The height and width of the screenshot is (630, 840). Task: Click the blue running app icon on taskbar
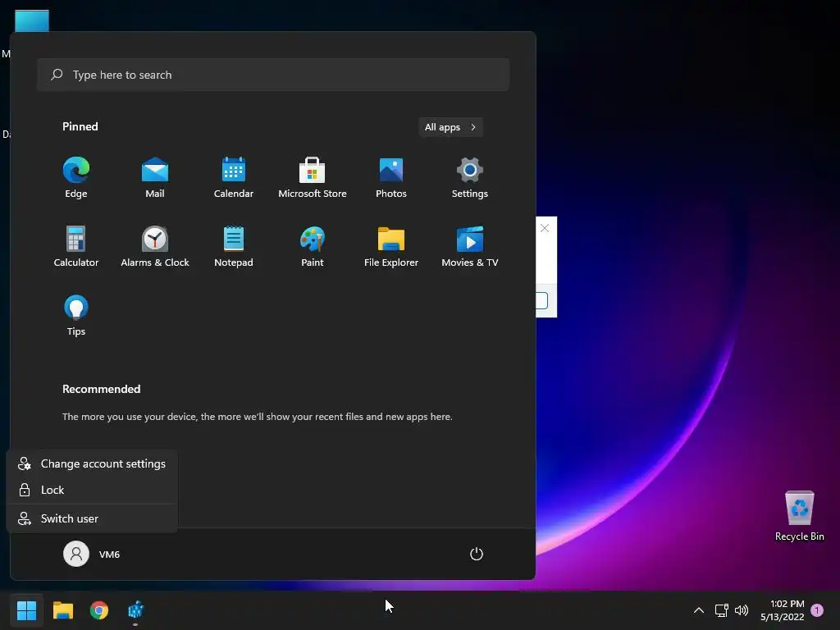tap(135, 610)
